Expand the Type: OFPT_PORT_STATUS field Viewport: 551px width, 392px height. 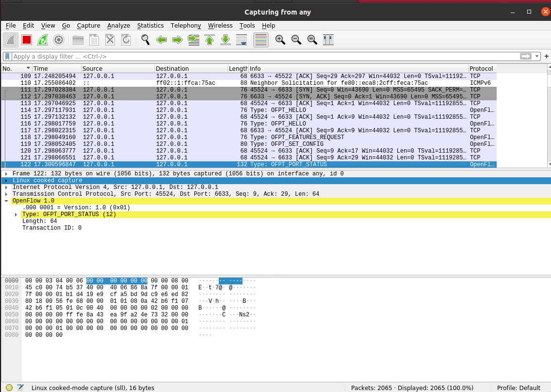tap(16, 214)
